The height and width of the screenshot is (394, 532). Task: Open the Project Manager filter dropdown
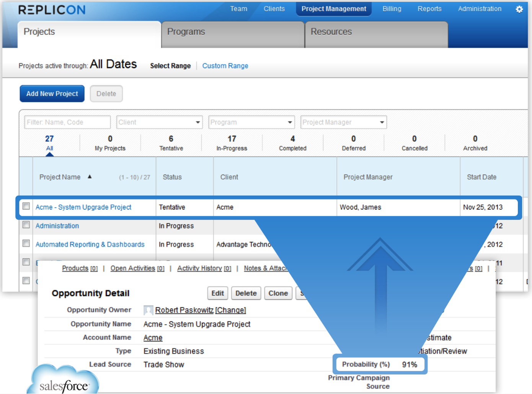tap(344, 122)
